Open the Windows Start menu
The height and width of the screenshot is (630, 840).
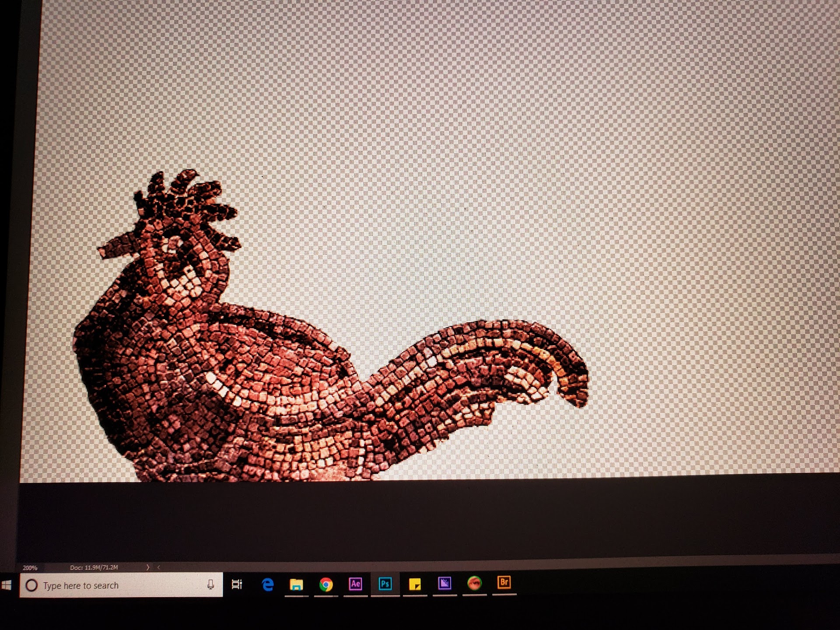pyautogui.click(x=6, y=585)
